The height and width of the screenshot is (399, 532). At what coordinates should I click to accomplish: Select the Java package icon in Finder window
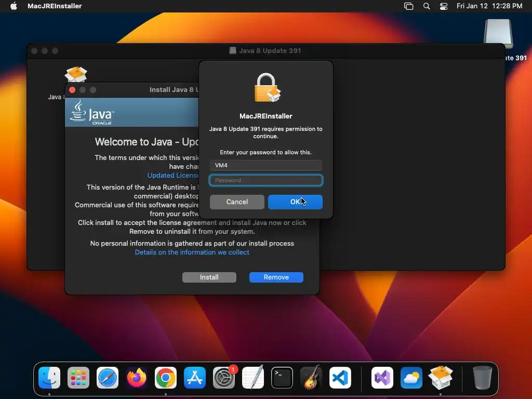click(x=76, y=74)
